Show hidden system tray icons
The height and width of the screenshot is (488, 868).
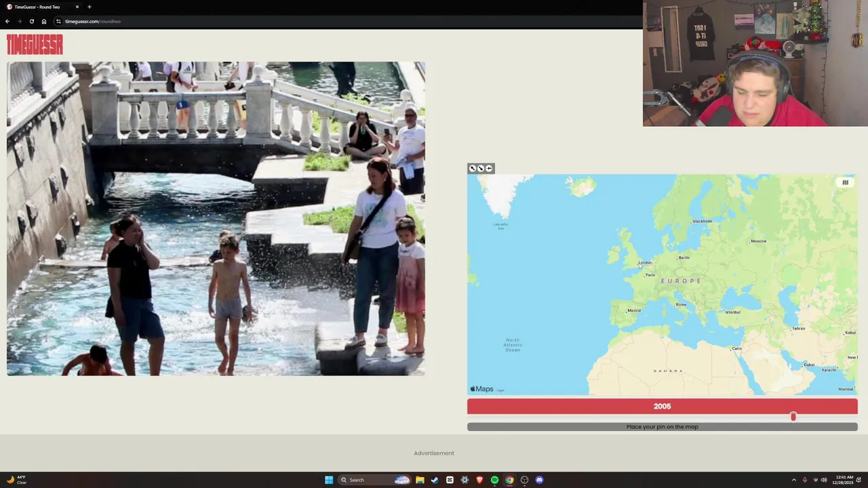pos(793,480)
